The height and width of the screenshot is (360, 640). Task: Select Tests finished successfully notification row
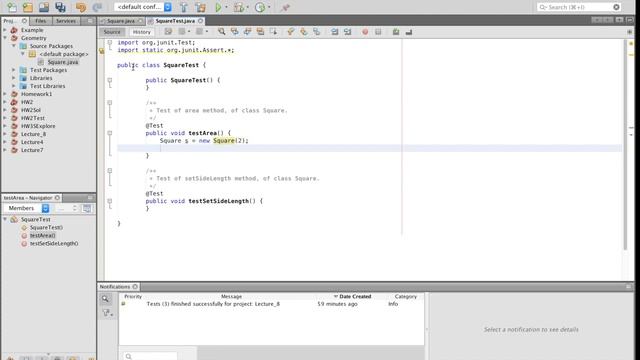pyautogui.click(x=271, y=304)
